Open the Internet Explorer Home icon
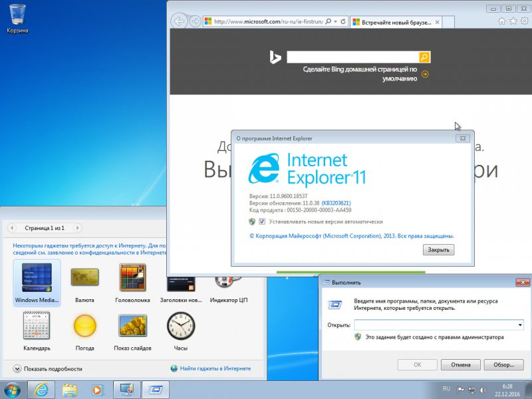532x399 pixels. (x=502, y=21)
